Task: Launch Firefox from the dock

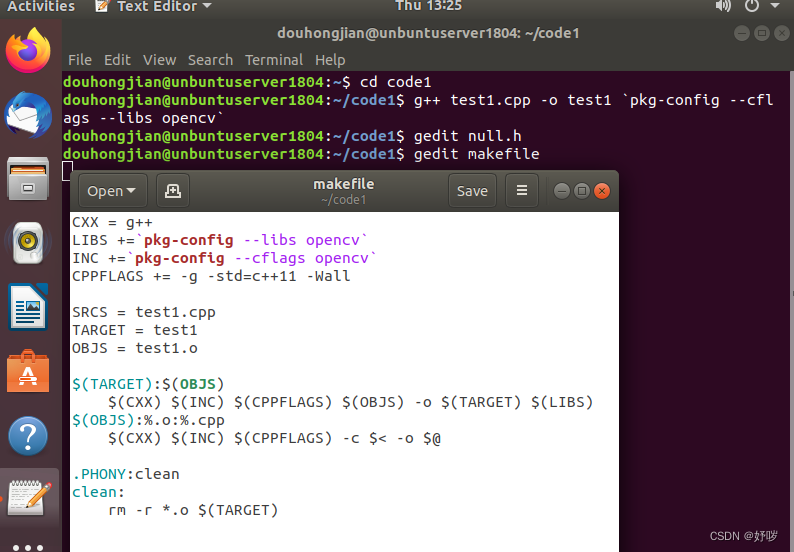Action: click(x=28, y=51)
